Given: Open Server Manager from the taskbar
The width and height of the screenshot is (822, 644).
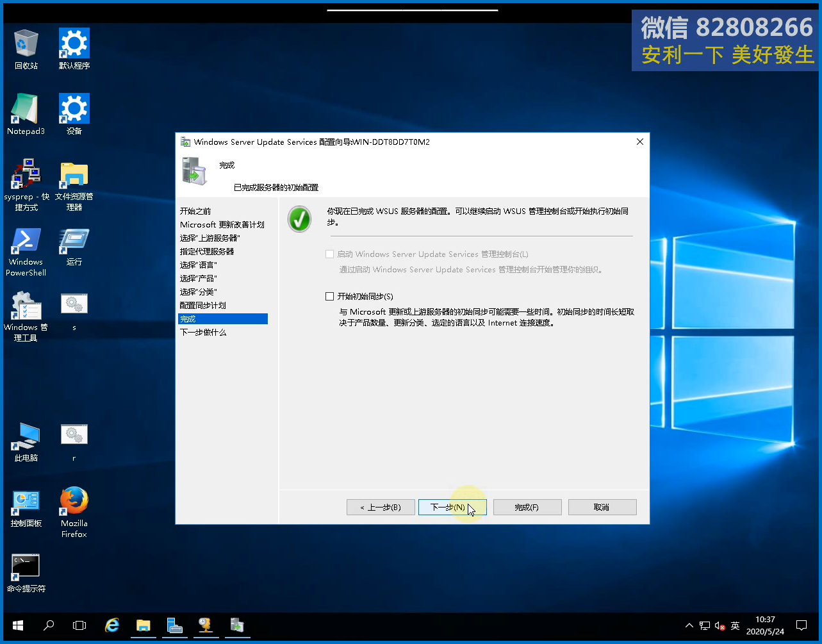Looking at the screenshot, I should click(x=174, y=625).
